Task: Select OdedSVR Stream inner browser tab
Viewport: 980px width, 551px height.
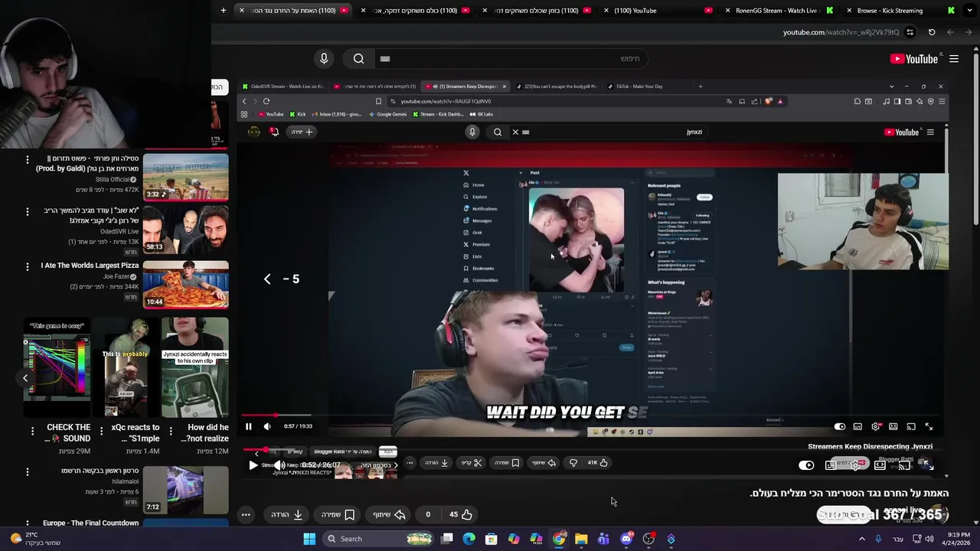Action: coord(282,86)
